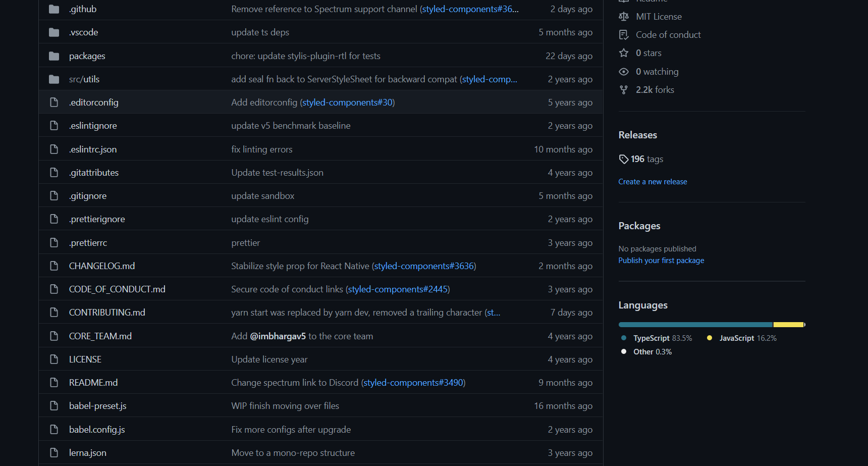Click the file icon beside CORE_TEAM.md
This screenshot has width=868, height=466.
[x=54, y=336]
